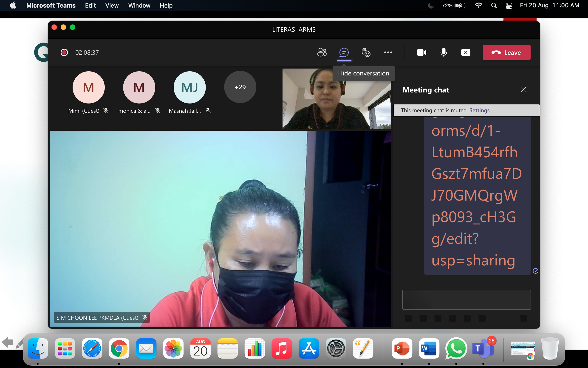Stop sharing the screen

pos(466,52)
